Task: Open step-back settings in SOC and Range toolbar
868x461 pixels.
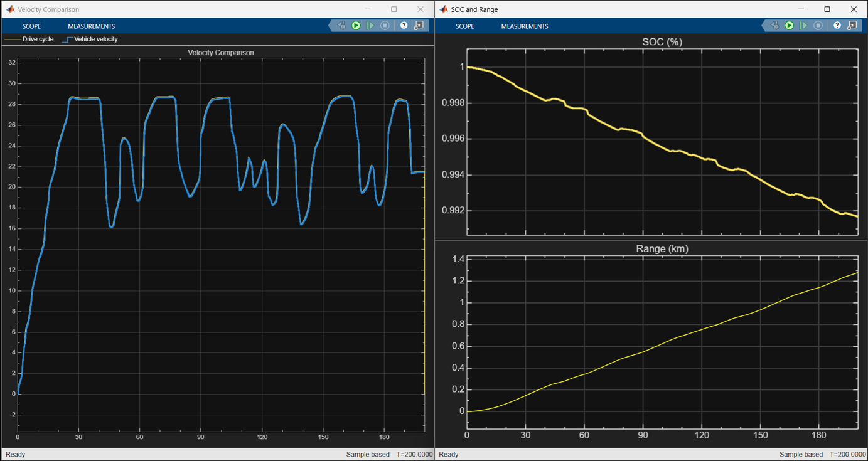Action: (x=774, y=26)
